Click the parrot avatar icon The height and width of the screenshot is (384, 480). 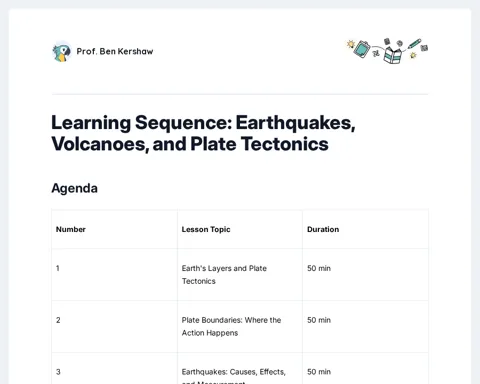(62, 52)
